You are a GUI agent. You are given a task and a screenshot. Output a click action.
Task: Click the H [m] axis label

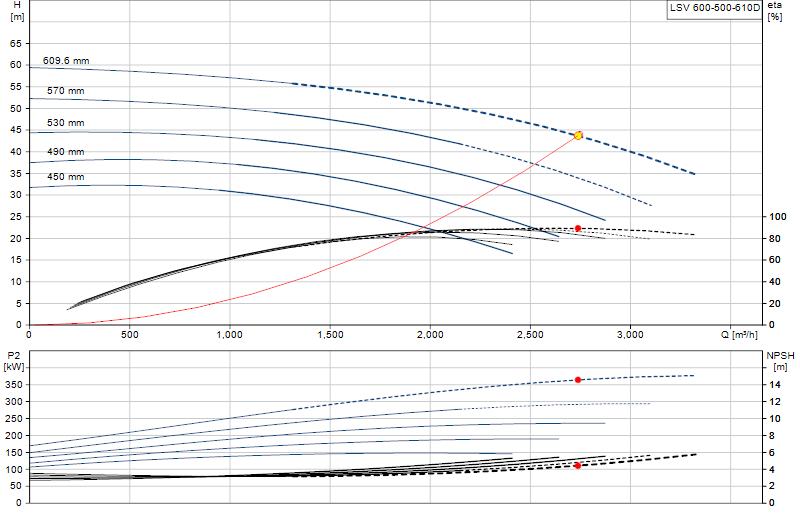(x=17, y=11)
